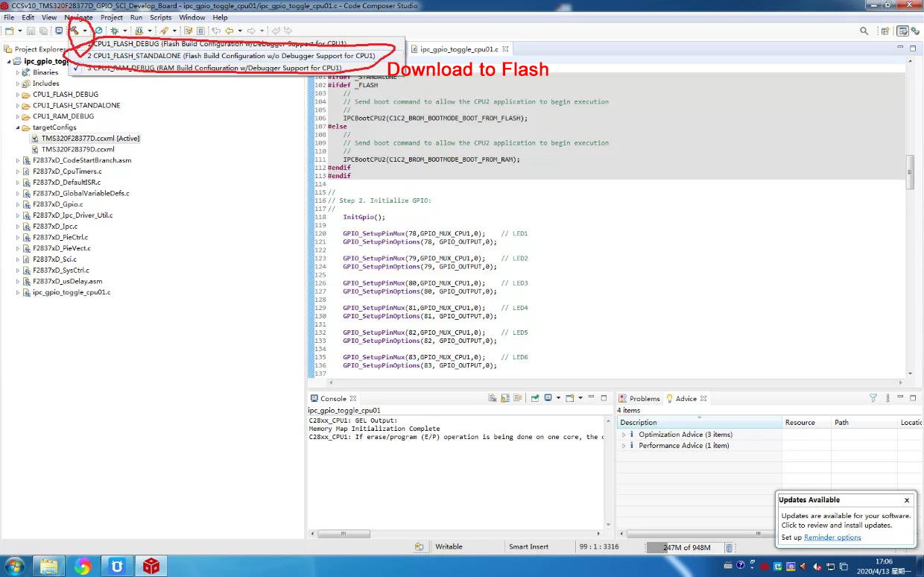924x577 pixels.
Task: Click the green Debug bug icon
Action: (115, 31)
